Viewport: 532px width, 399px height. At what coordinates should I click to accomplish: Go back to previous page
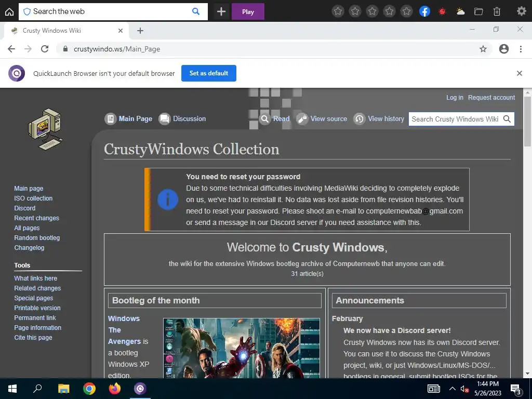11,49
